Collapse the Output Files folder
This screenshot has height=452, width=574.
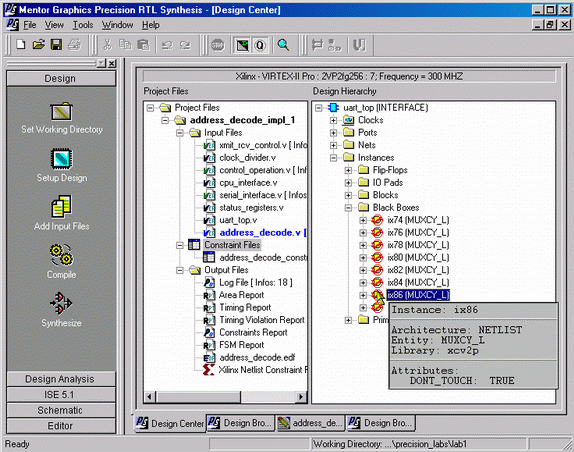pyautogui.click(x=180, y=270)
